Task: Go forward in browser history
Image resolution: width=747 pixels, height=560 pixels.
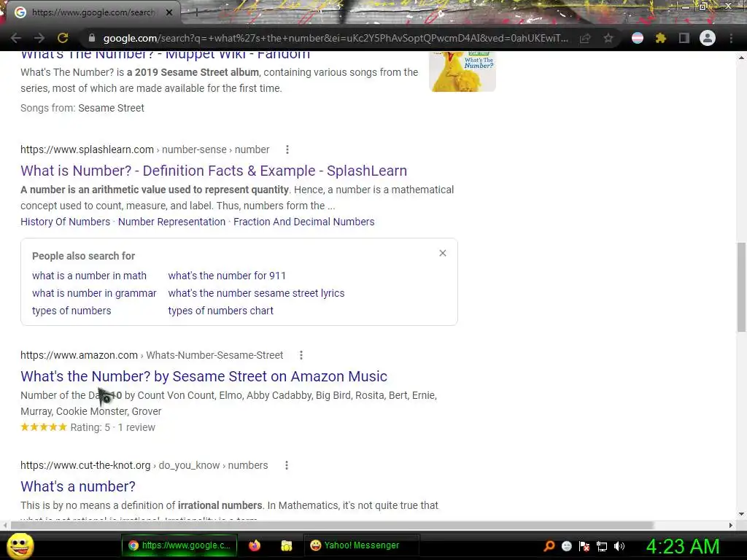Action: pyautogui.click(x=39, y=38)
